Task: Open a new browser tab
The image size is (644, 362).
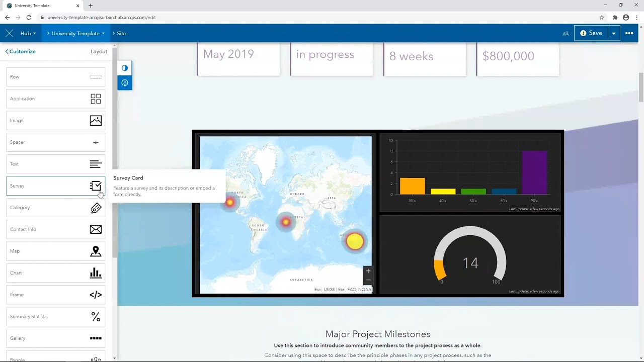Action: click(91, 6)
